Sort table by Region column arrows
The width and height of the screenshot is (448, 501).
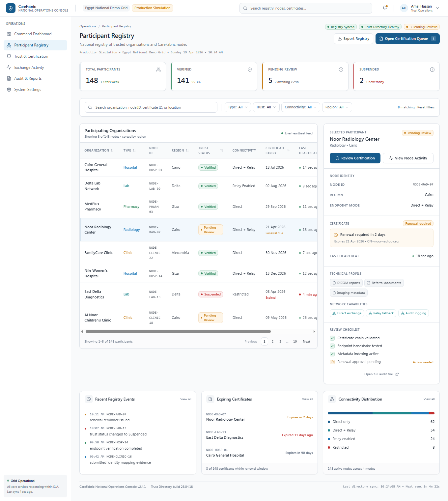point(187,150)
